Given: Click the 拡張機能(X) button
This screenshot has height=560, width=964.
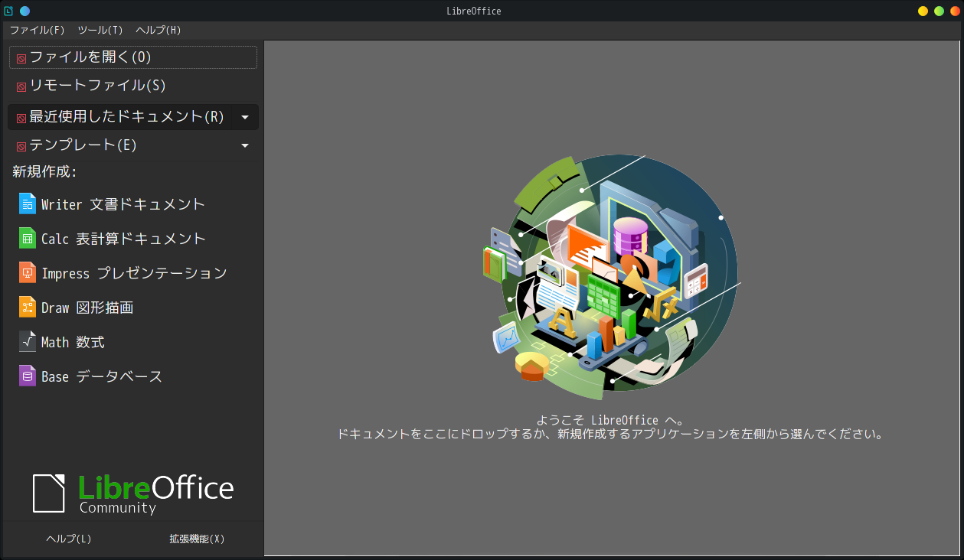Looking at the screenshot, I should point(197,539).
